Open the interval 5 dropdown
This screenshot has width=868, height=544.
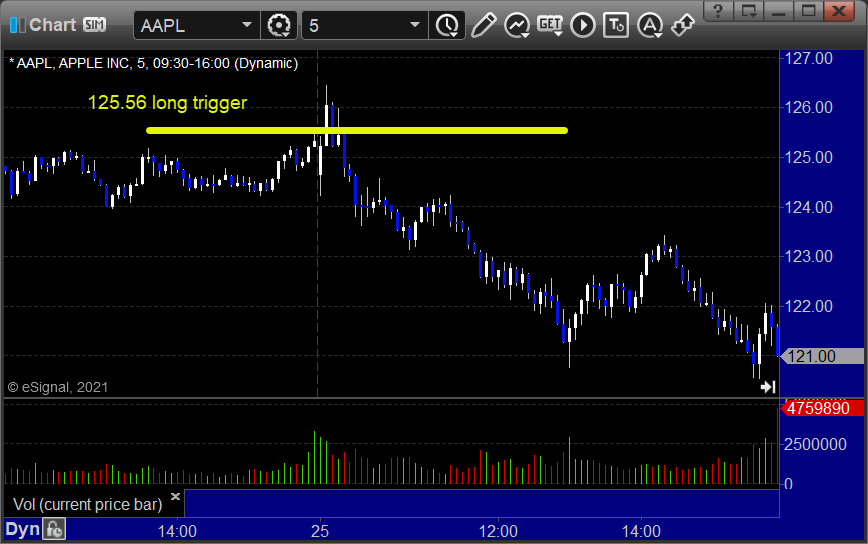point(415,25)
